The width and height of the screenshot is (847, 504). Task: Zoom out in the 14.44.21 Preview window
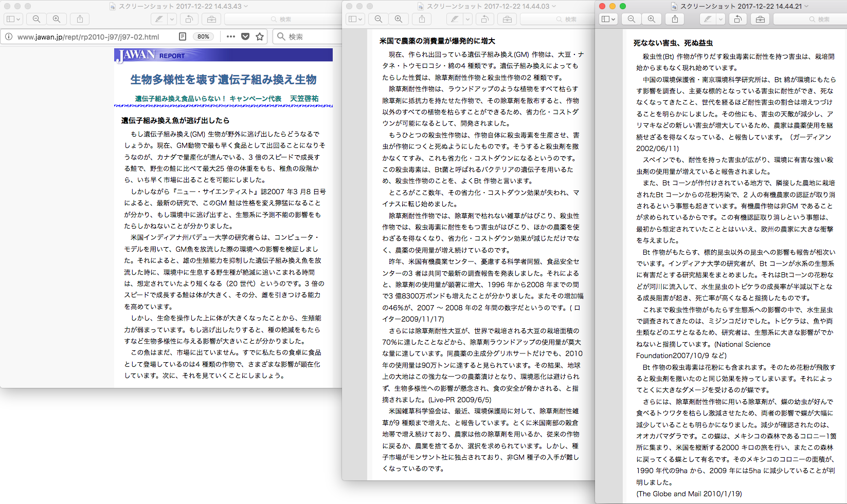pos(632,19)
